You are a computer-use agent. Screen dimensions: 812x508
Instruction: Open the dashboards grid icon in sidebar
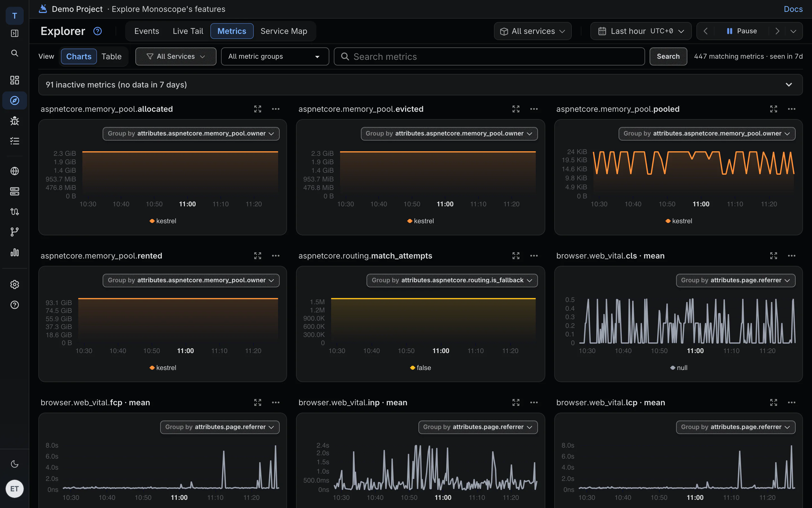pyautogui.click(x=14, y=80)
